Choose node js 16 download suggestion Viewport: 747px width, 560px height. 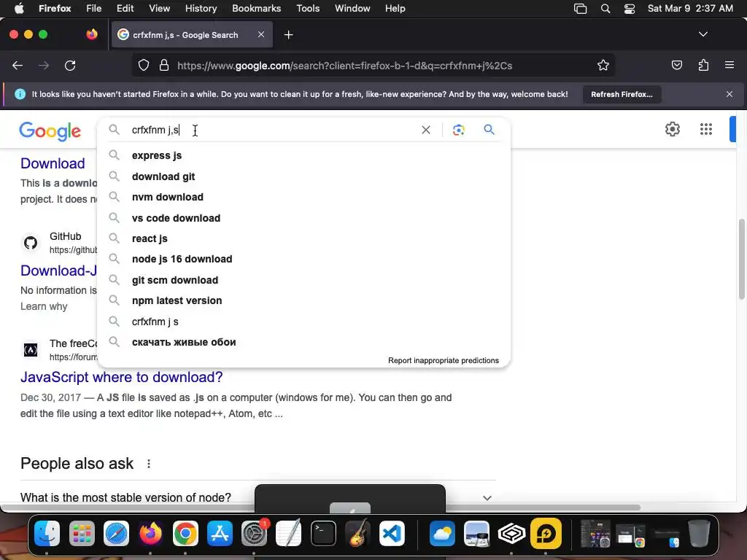pos(303,259)
